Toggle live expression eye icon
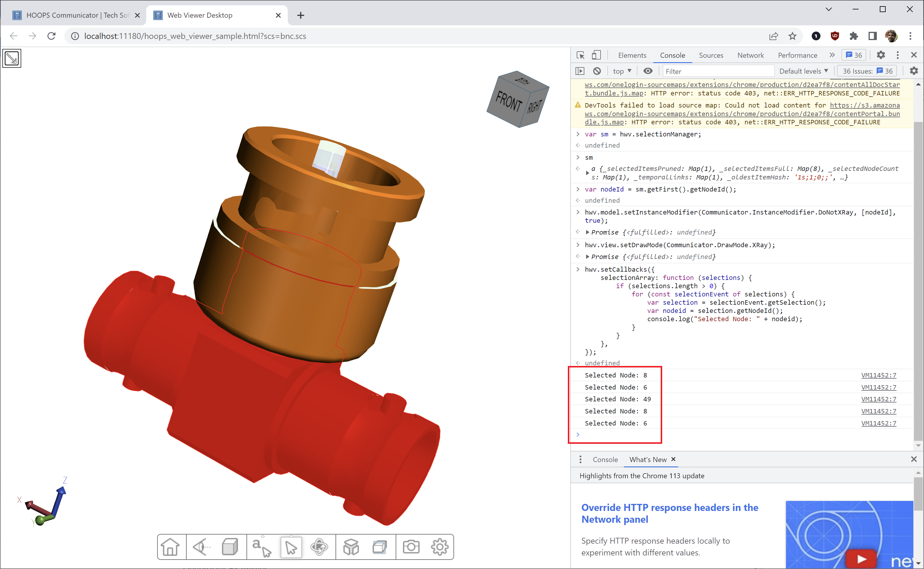Image resolution: width=924 pixels, height=569 pixels. 648,71
